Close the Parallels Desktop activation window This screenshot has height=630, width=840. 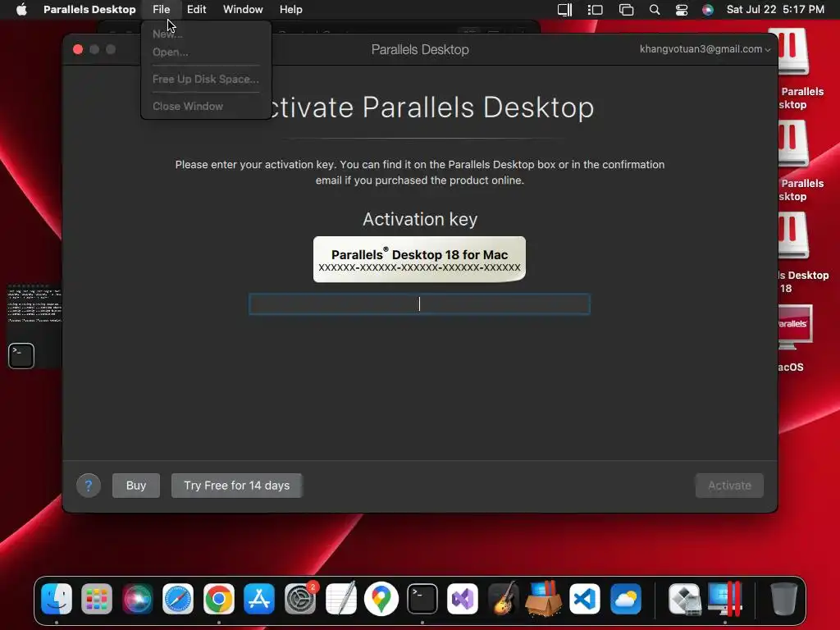pyautogui.click(x=78, y=49)
